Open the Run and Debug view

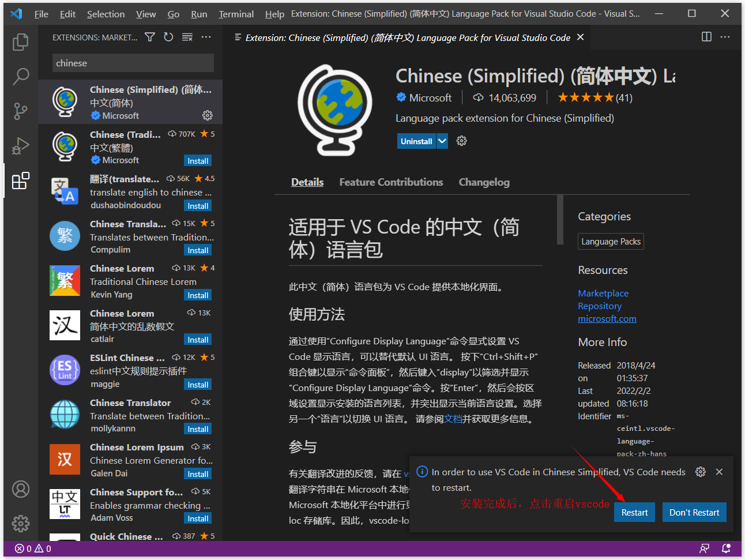[21, 146]
